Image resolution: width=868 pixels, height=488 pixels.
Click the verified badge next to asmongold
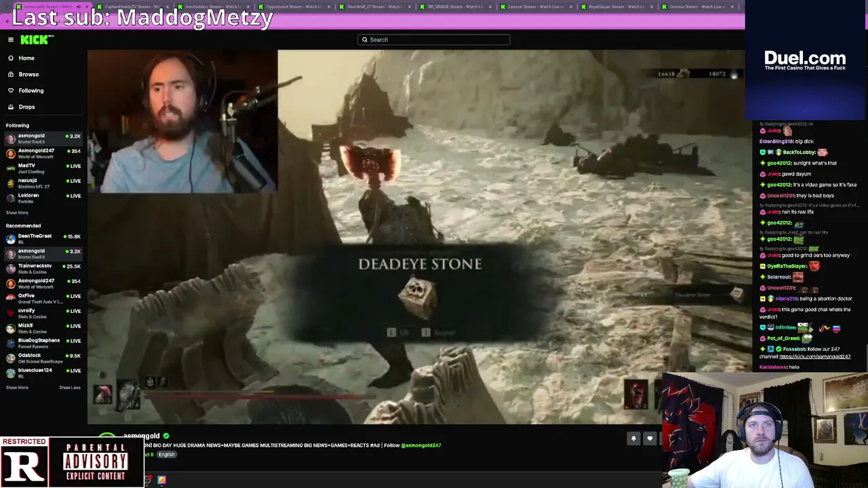pyautogui.click(x=166, y=436)
